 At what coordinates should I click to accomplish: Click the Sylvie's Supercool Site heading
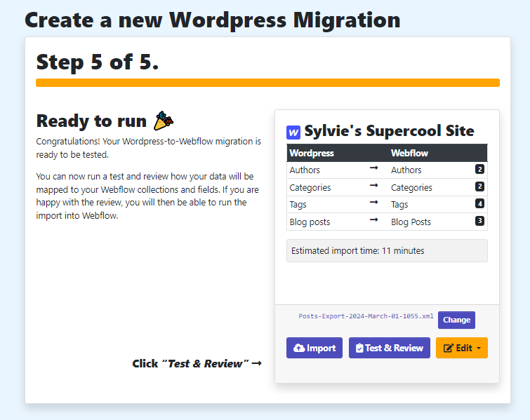tap(389, 130)
